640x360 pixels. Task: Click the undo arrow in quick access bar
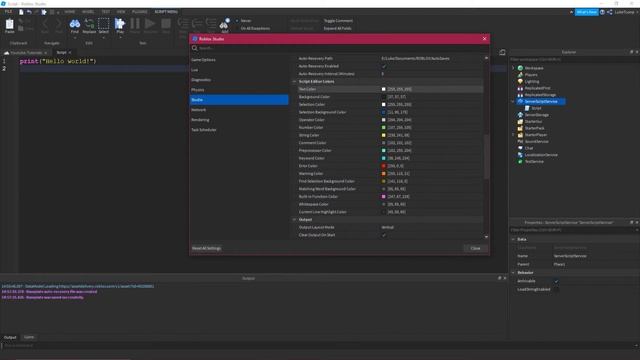click(29, 12)
